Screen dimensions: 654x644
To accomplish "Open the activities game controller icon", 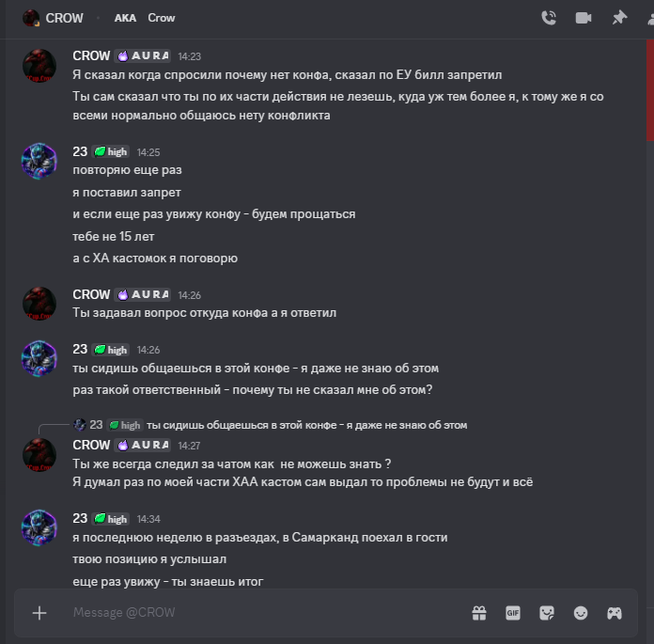I will click(615, 613).
